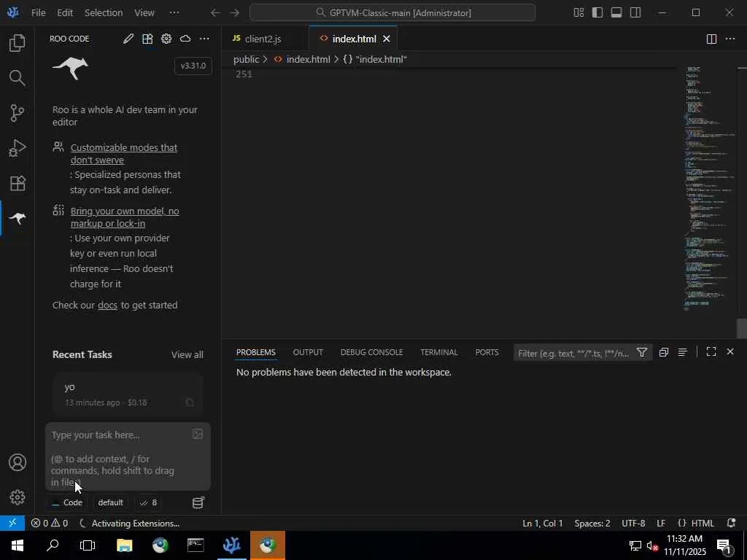
Task: Open Roo Code panel more actions
Action: [204, 39]
